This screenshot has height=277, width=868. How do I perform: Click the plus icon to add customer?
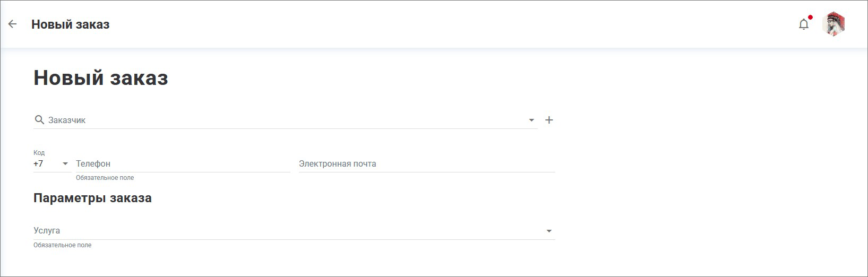pos(549,120)
